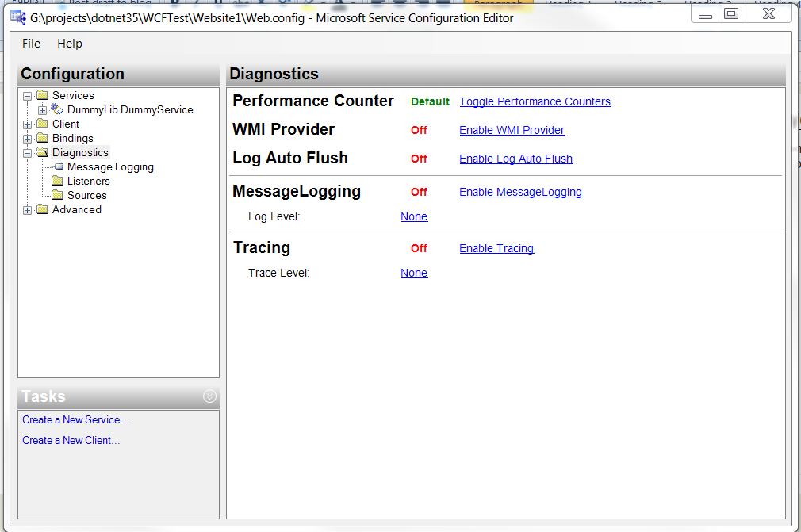Click Create a New Client task link
Image resolution: width=801 pixels, height=532 pixels.
pos(71,440)
